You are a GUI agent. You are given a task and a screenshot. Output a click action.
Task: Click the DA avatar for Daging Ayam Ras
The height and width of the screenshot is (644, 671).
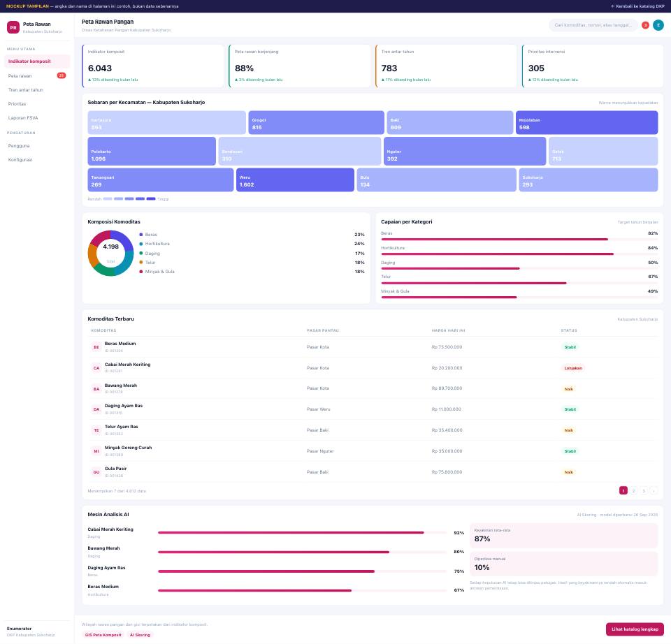point(96,410)
